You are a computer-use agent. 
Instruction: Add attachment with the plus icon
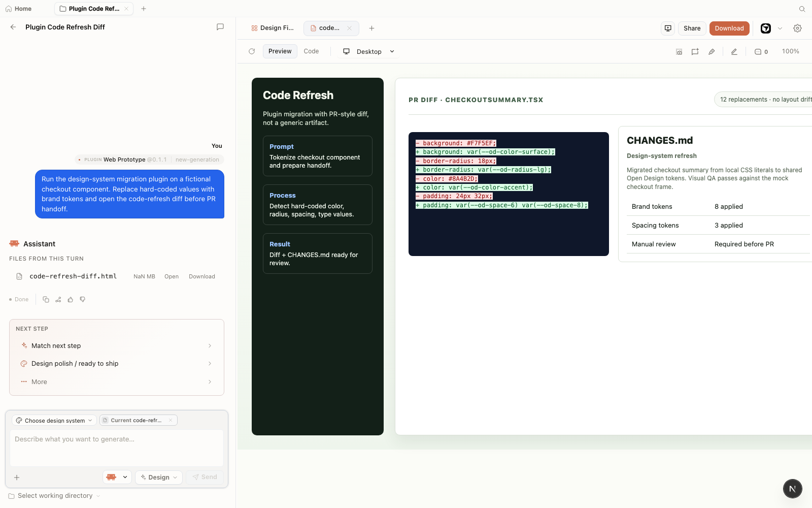click(17, 478)
